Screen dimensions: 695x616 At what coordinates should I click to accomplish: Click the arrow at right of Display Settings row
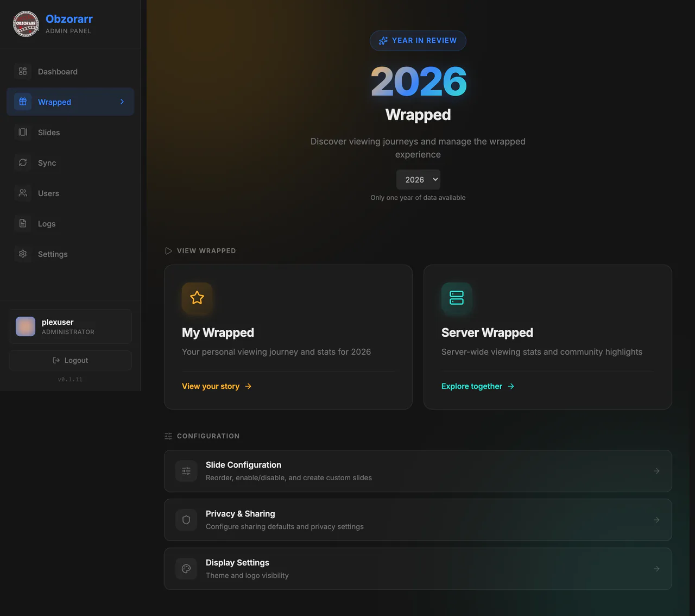click(x=656, y=569)
